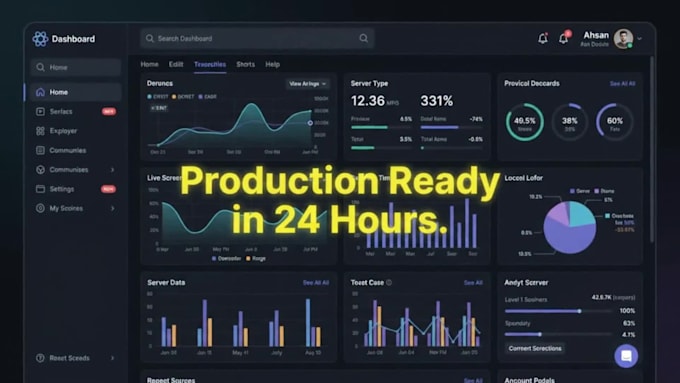Switch to the Edilt tab
The width and height of the screenshot is (680, 383).
click(x=176, y=64)
